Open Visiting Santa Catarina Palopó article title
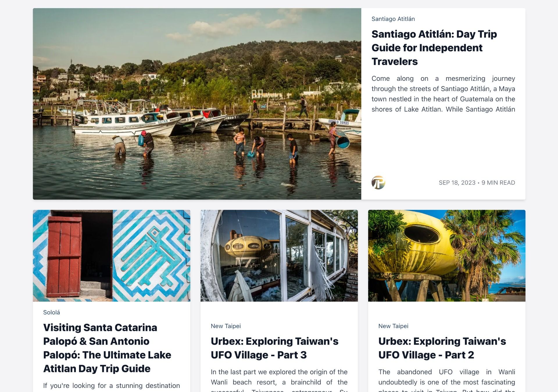Screen dimensions: 558x392 point(107,348)
